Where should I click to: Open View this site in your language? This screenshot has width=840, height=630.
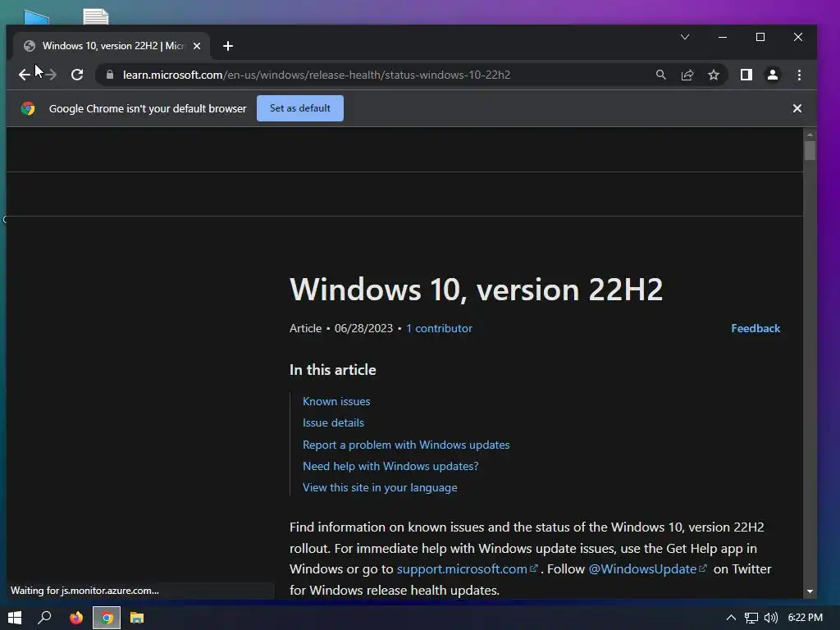click(379, 487)
